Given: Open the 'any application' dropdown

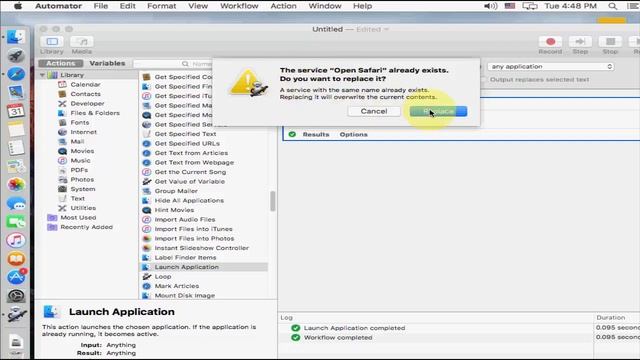Looking at the screenshot, I should (551, 67).
